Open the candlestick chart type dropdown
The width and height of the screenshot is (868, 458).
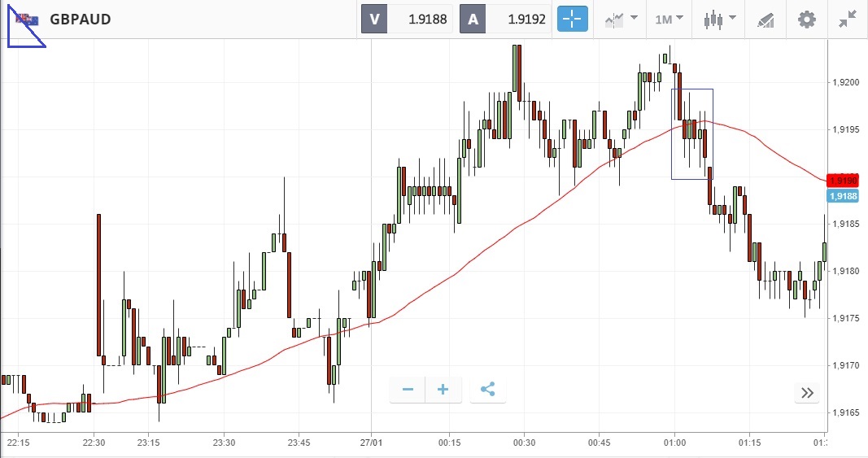click(x=720, y=20)
